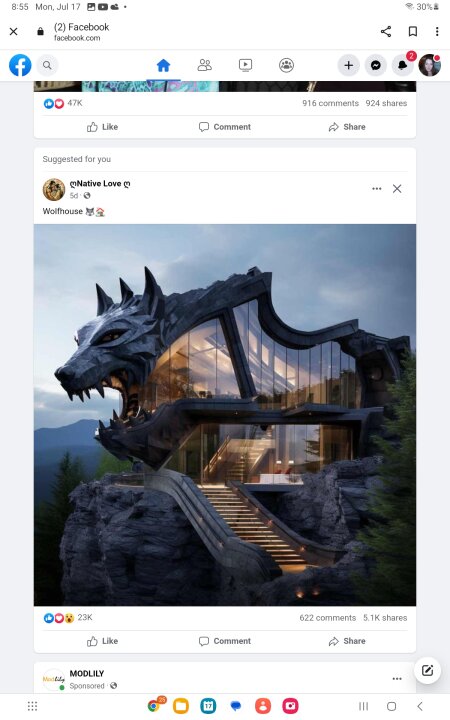Viewport: 450px width, 720px height.
Task: Open the Groups tab icon
Action: [287, 65]
